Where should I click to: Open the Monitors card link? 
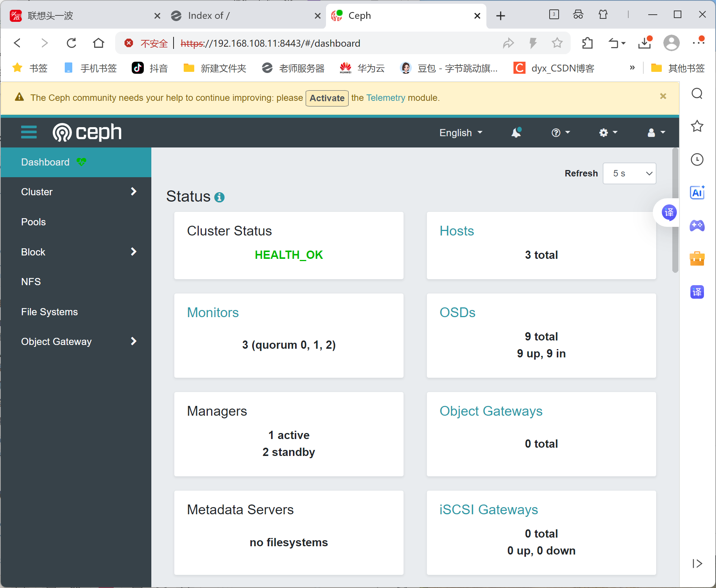coord(213,313)
